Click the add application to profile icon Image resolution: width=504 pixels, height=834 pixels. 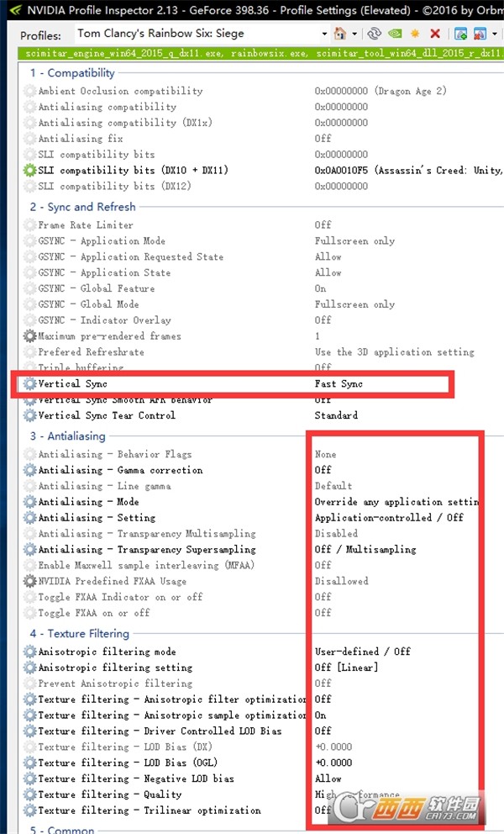(461, 34)
